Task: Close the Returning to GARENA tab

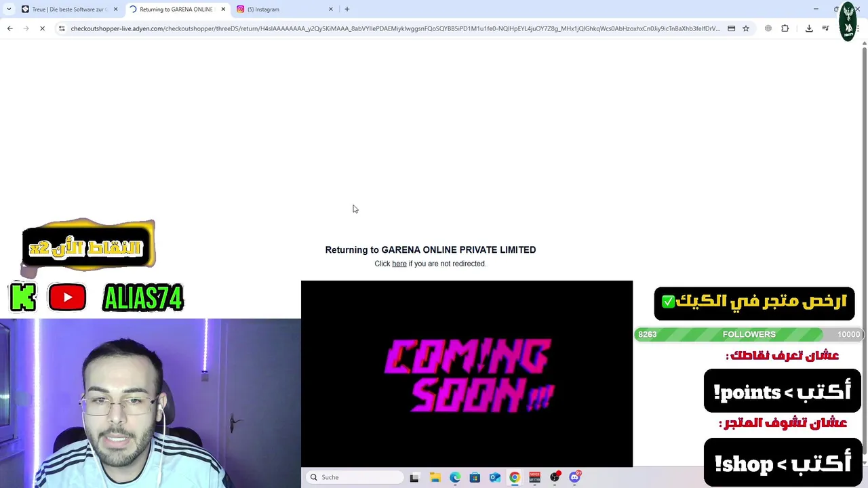Action: [223, 9]
